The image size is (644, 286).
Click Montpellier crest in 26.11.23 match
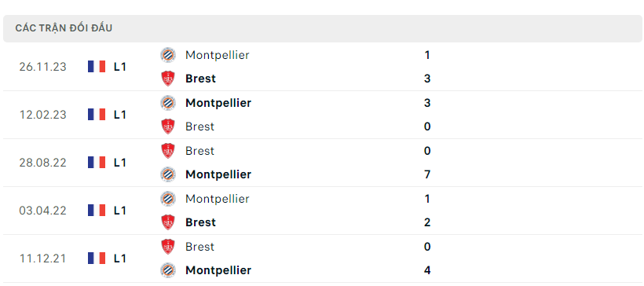click(x=168, y=55)
